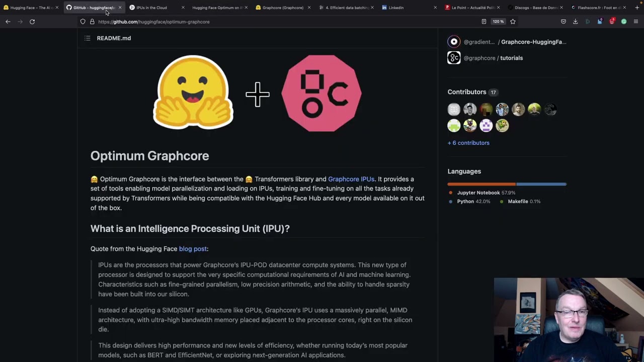This screenshot has width=644, height=362.
Task: Open tracking protection shield icon
Action: pos(83,22)
